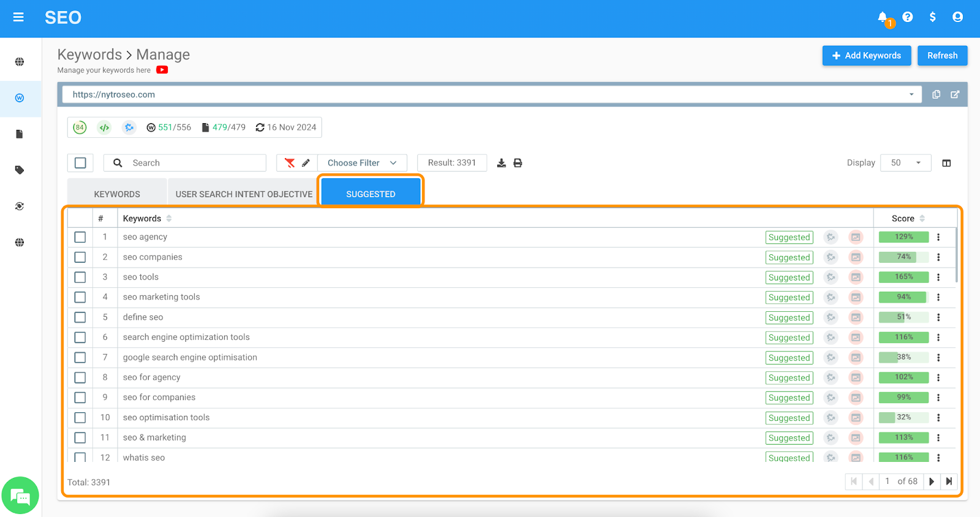Screen dimensions: 980x517
Task: Switch to the KEYWORDS tab
Action: [117, 194]
